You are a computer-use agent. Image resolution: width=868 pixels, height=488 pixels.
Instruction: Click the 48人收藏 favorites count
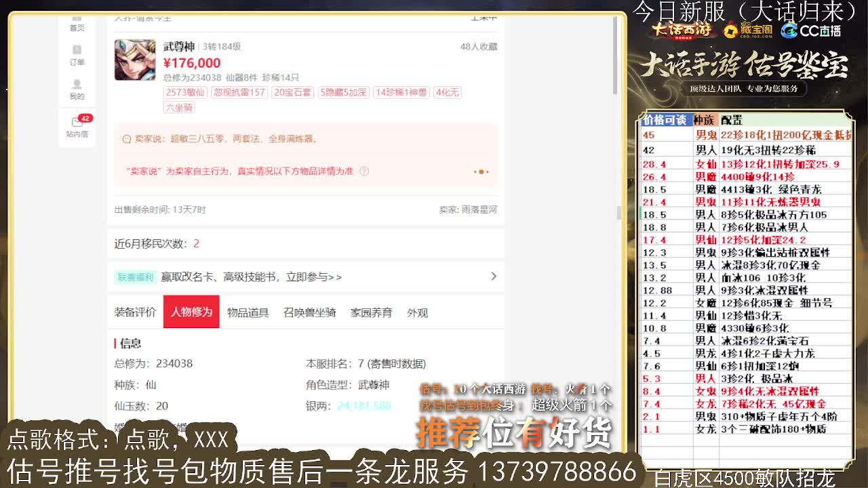coord(479,47)
